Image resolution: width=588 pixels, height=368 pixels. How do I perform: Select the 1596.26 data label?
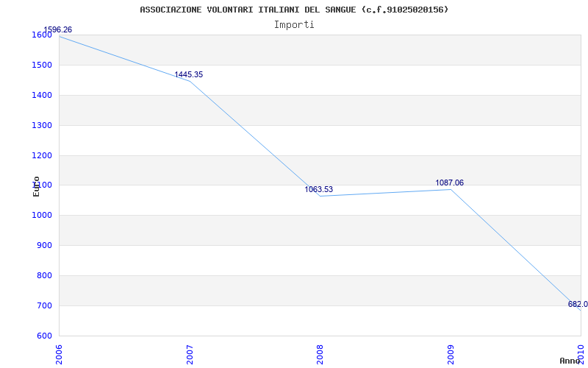tap(58, 29)
